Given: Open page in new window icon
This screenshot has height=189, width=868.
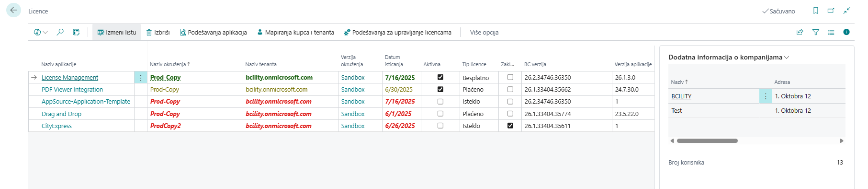Looking at the screenshot, I should pos(831,11).
